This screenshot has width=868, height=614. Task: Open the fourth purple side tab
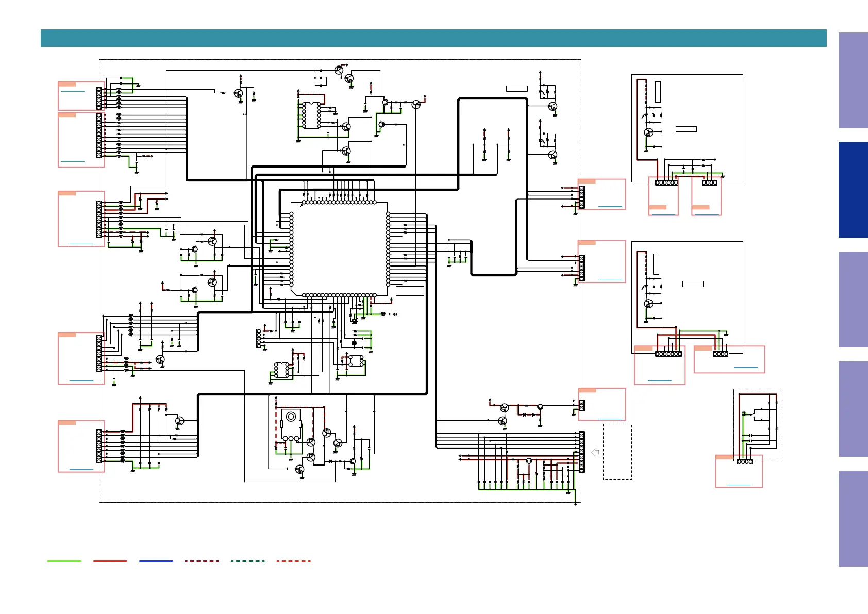coord(853,409)
